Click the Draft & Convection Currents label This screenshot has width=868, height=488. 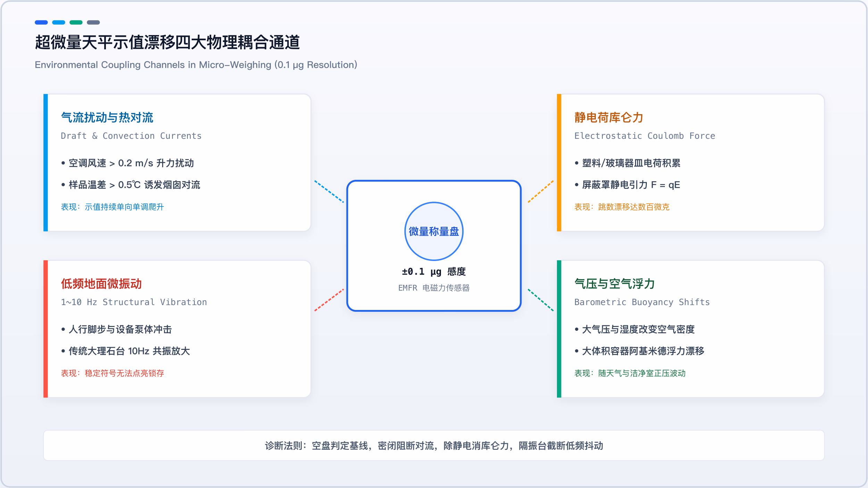131,136
